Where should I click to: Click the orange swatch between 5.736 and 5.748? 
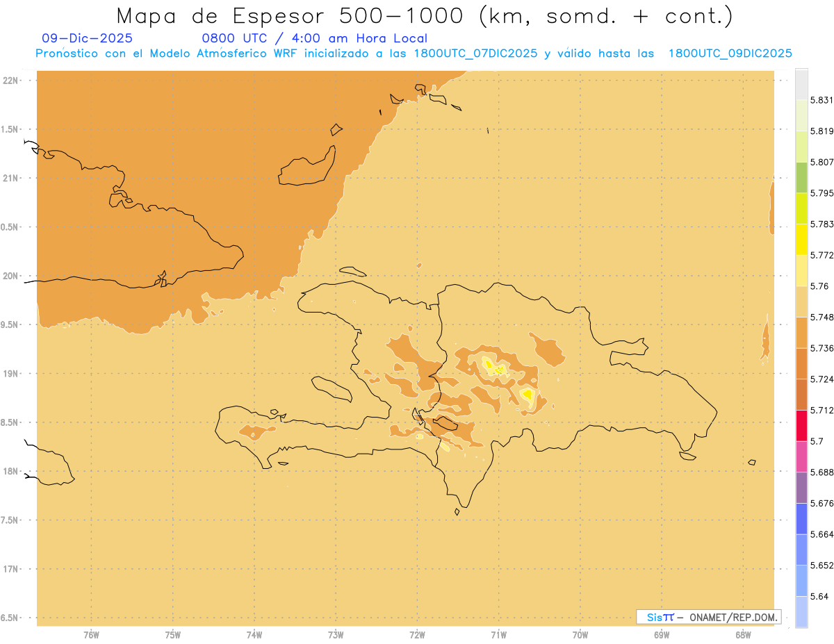801,333
